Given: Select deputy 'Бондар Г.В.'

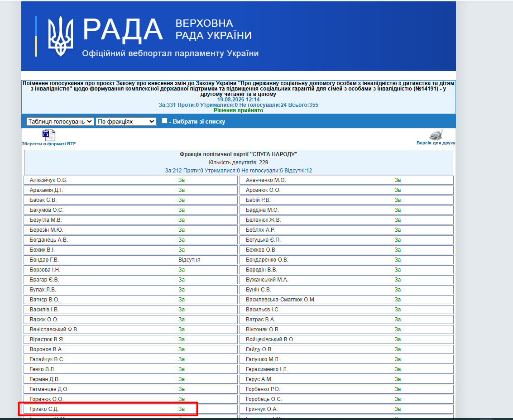Looking at the screenshot, I should [x=44, y=260].
